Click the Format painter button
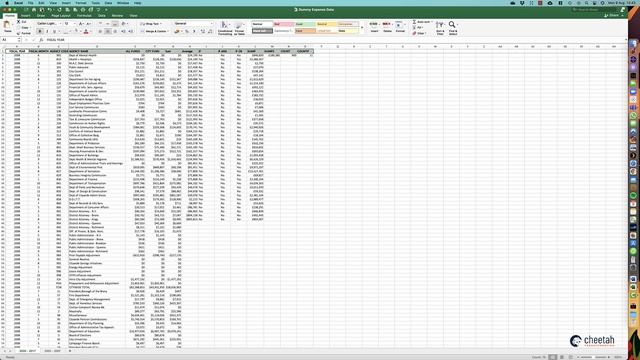 tap(24, 33)
